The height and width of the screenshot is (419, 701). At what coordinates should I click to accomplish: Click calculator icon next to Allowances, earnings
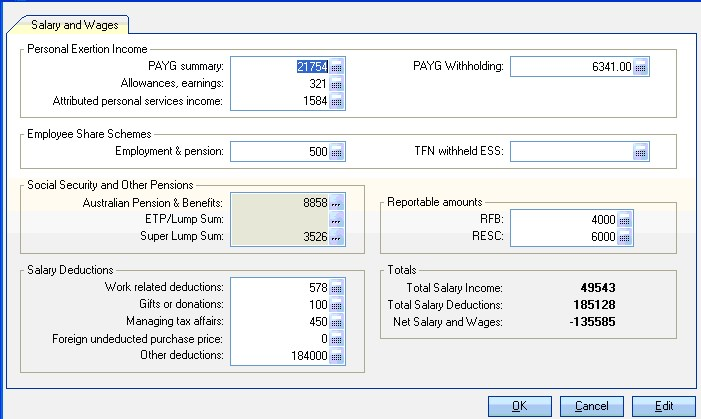click(337, 84)
